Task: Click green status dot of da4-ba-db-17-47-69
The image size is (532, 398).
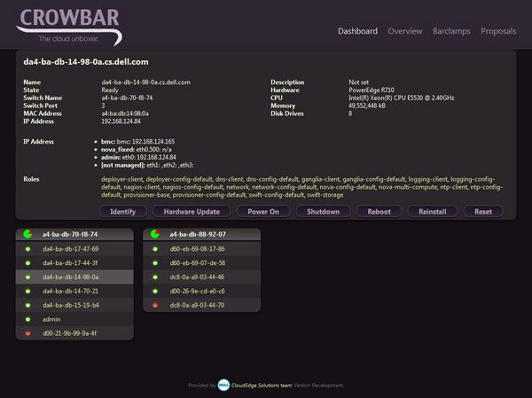Action: (27, 249)
